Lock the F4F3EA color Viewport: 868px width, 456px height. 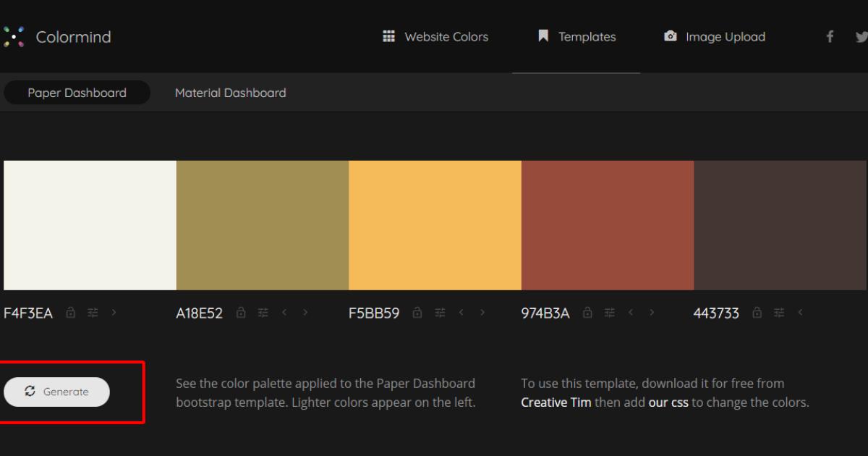point(70,312)
